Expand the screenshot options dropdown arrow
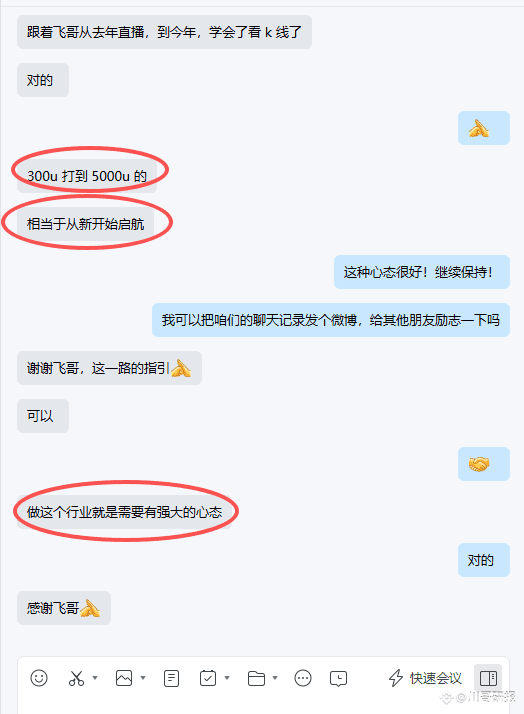 (x=95, y=678)
